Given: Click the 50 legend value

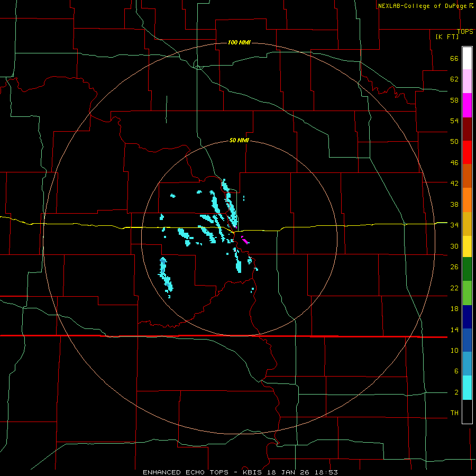Looking at the screenshot, I should 454,142.
